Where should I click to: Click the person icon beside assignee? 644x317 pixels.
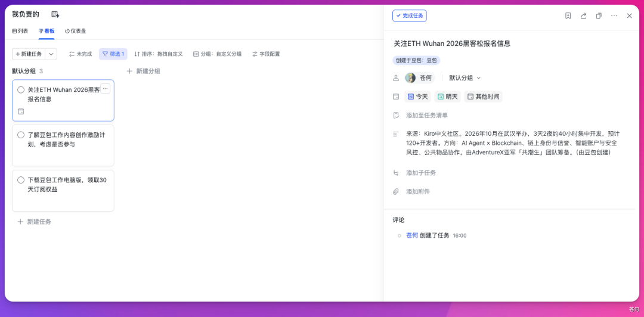point(396,77)
